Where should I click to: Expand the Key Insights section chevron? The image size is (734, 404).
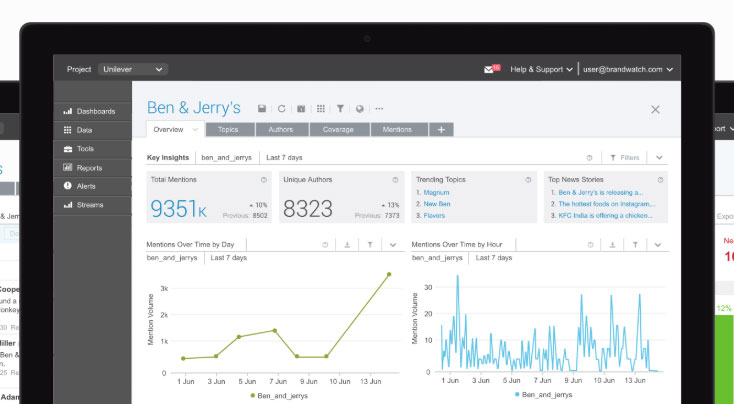click(x=659, y=158)
